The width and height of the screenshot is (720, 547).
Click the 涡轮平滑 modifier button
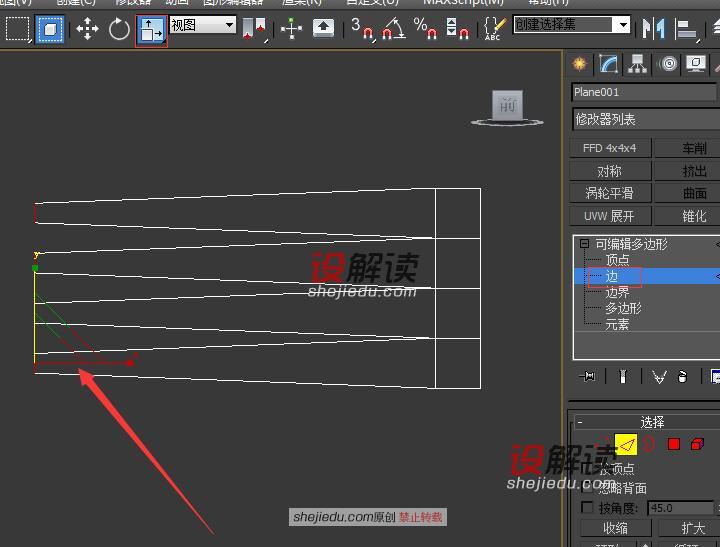pos(610,193)
